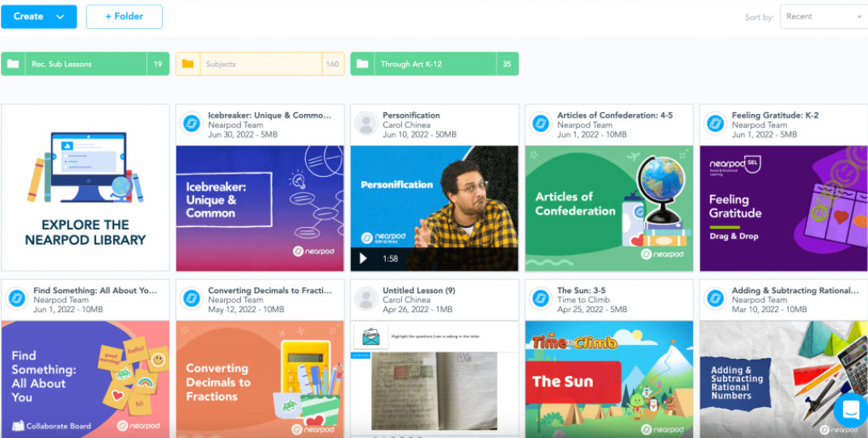Open The Sun Time to Climb thumbnail
This screenshot has width=868, height=438.
click(608, 378)
